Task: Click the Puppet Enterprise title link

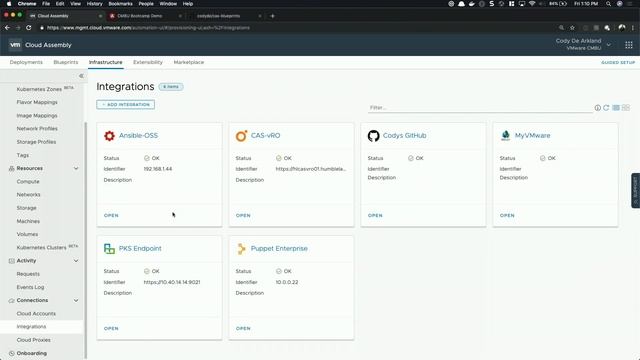Action: [279, 249]
